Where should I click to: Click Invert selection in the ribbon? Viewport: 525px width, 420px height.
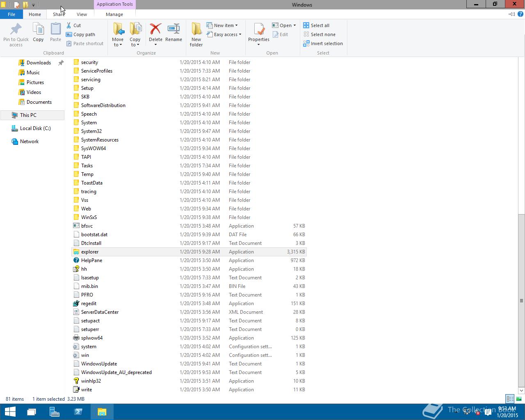click(323, 43)
